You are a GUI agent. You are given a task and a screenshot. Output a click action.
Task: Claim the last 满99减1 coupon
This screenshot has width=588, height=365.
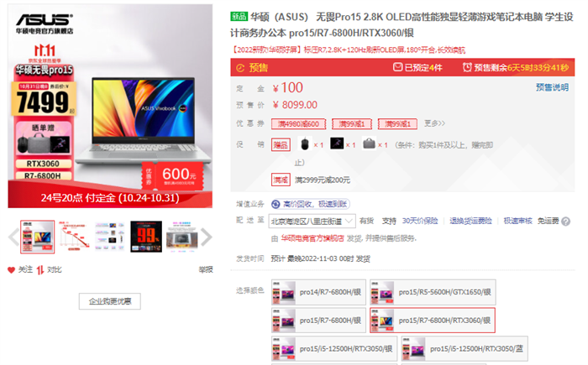(397, 123)
